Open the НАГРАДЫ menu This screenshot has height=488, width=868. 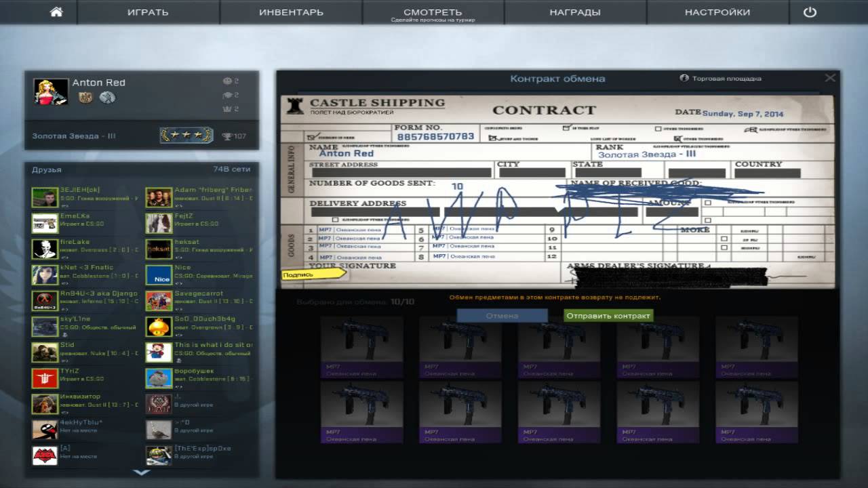575,12
